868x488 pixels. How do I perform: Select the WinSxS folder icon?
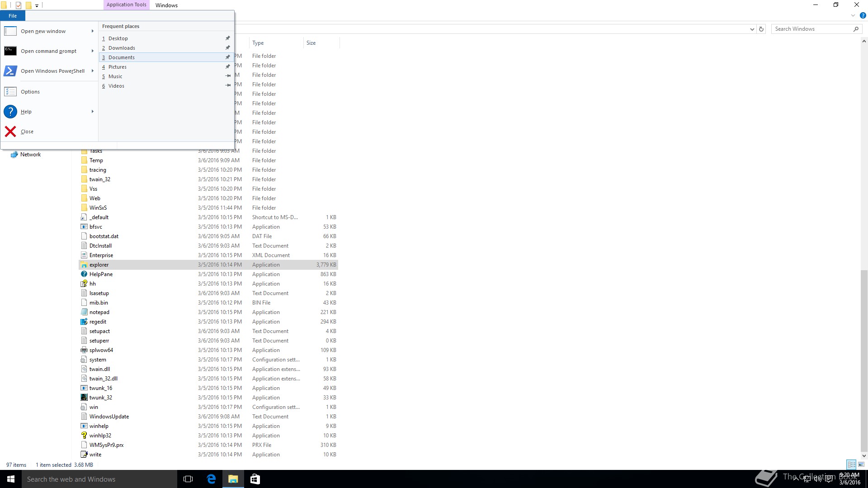(84, 208)
